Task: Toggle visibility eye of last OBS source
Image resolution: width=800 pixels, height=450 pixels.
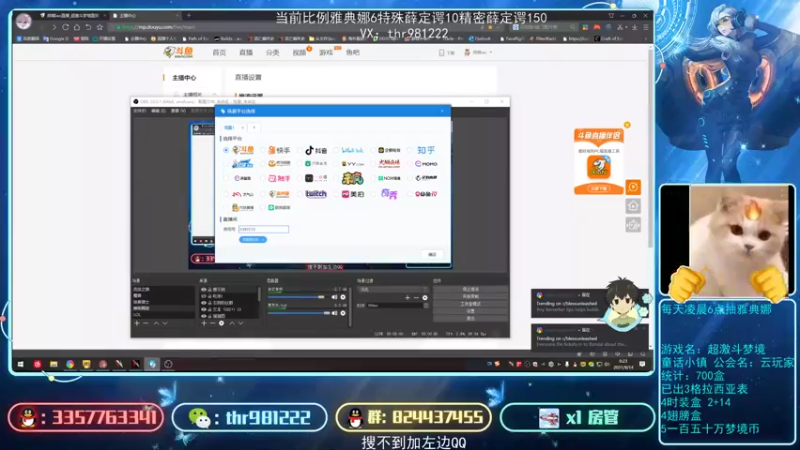Action: pyautogui.click(x=204, y=316)
